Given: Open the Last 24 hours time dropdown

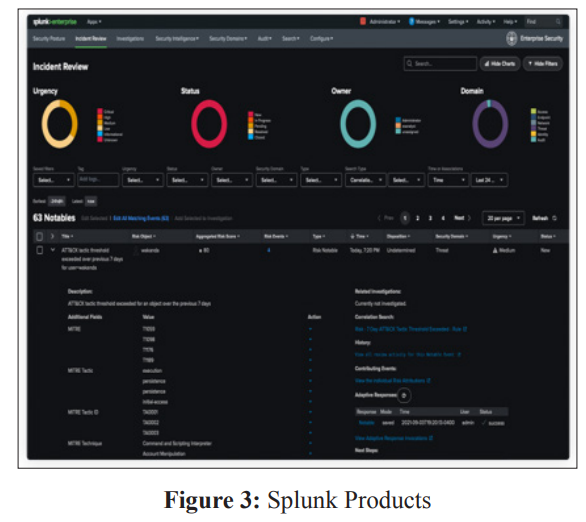Looking at the screenshot, I should 489,180.
